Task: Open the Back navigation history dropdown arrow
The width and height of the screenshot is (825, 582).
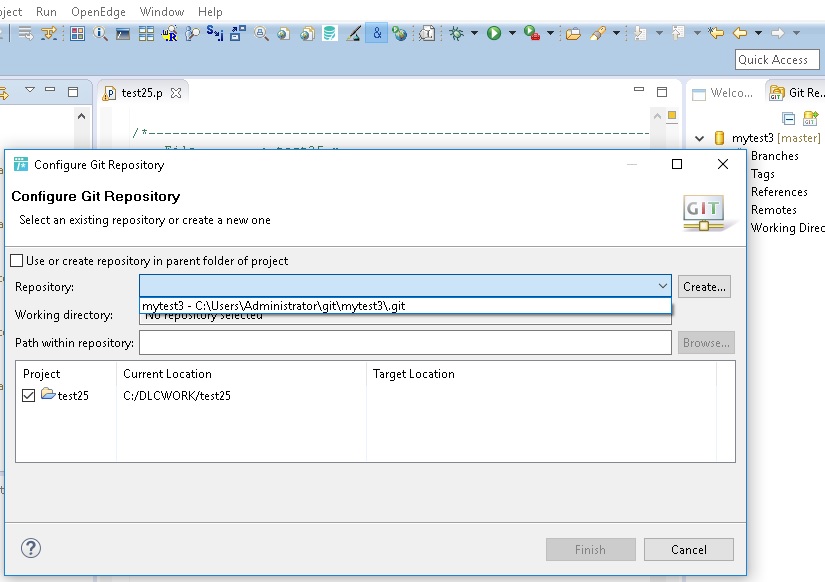Action: click(758, 33)
